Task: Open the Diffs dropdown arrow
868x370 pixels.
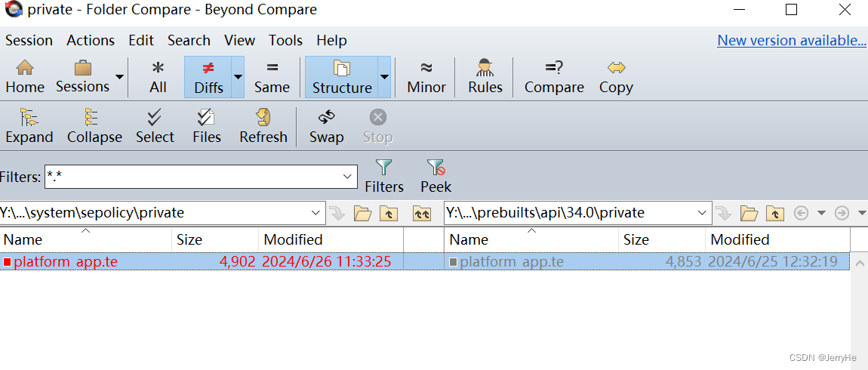Action: point(238,77)
